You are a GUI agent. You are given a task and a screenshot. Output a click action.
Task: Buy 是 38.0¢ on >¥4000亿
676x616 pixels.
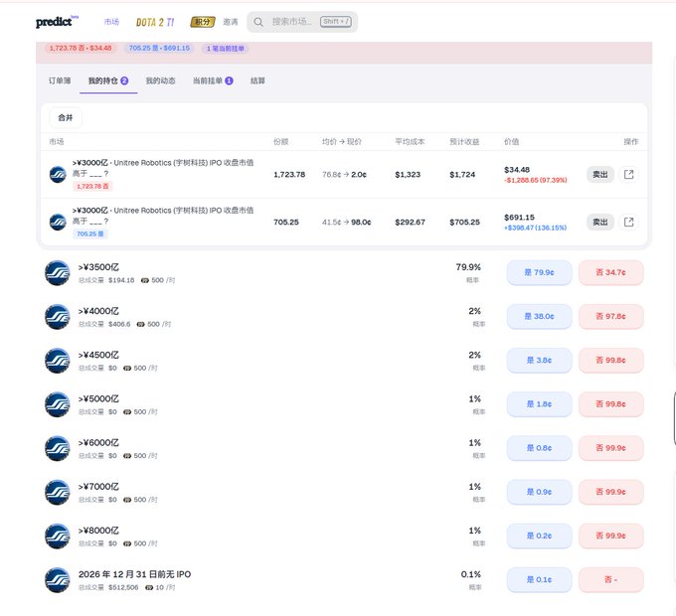coord(540,317)
